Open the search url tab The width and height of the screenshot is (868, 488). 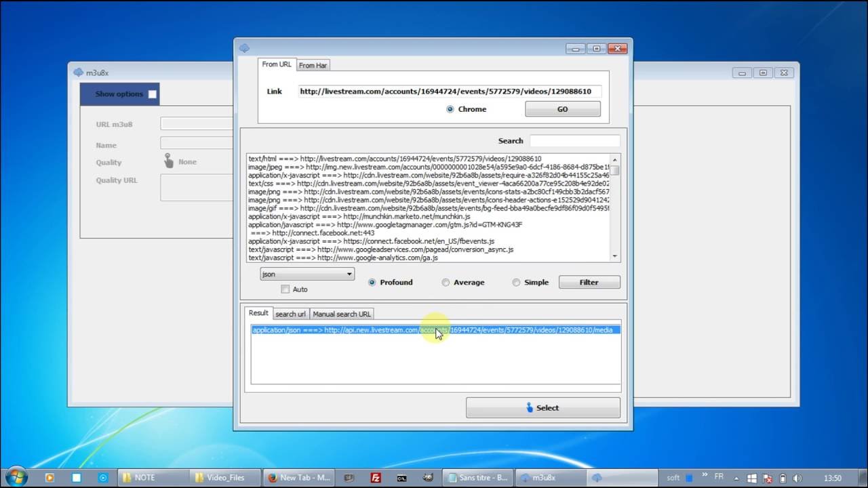click(290, 314)
